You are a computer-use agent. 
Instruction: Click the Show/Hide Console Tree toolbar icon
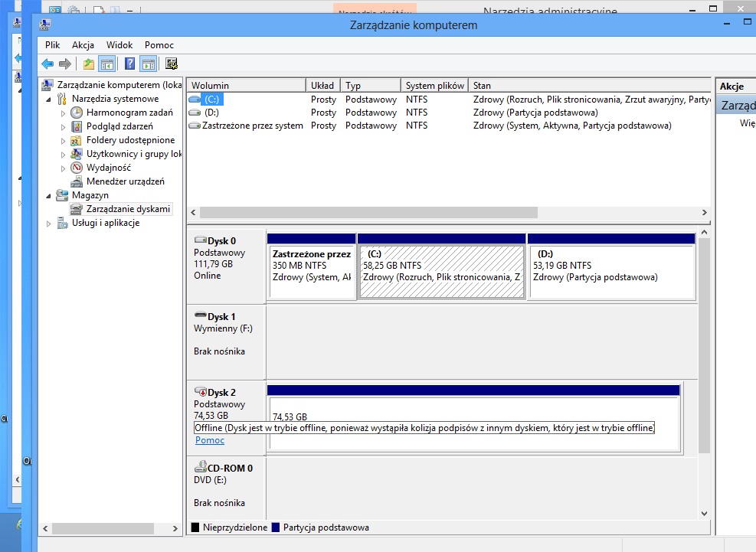(107, 64)
